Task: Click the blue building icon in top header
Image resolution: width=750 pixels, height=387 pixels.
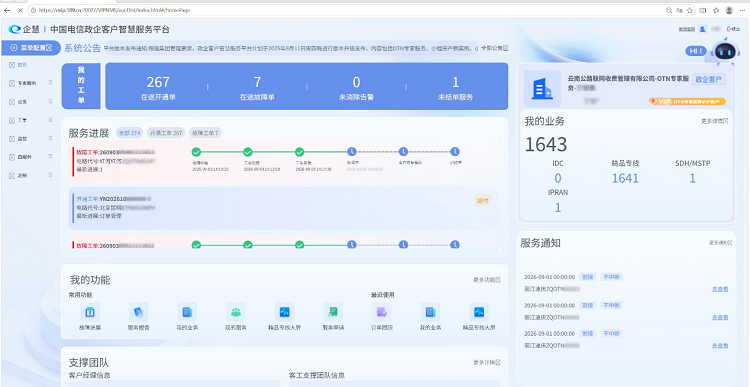Action: pyautogui.click(x=703, y=29)
